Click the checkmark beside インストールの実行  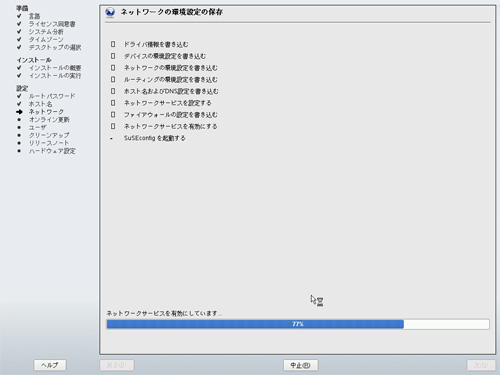(x=19, y=76)
